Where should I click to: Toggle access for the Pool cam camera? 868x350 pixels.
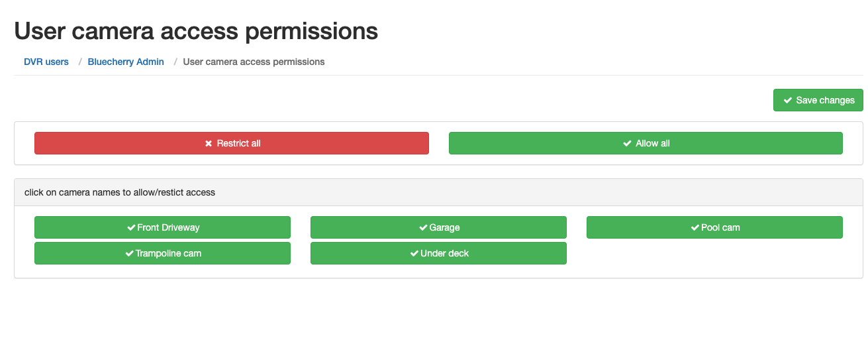(714, 227)
